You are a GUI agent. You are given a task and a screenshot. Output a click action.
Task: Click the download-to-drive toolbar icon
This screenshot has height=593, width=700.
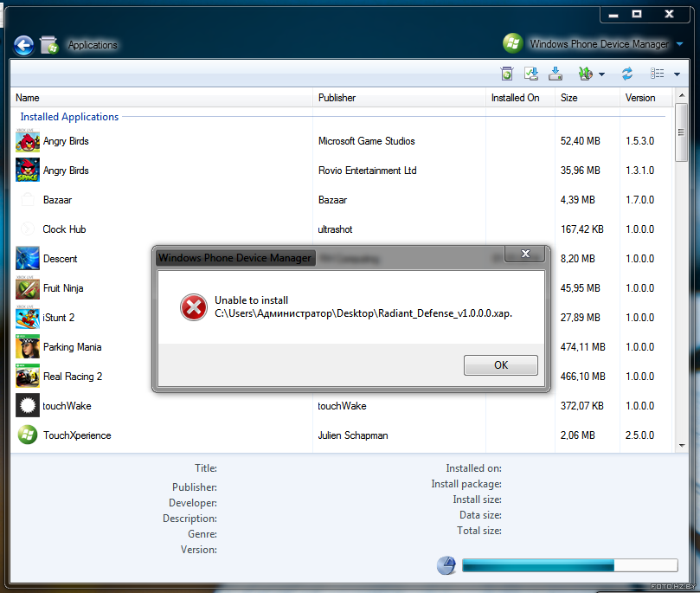[x=556, y=74]
